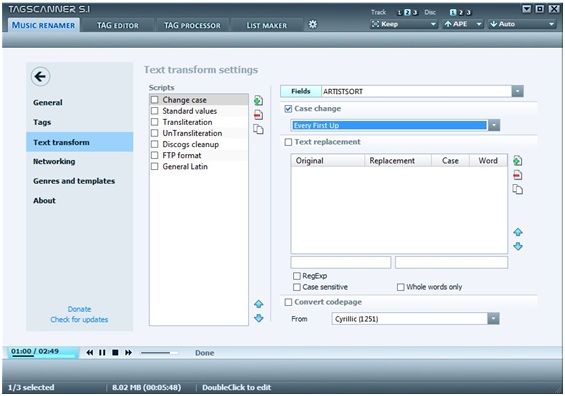This screenshot has width=565, height=396.
Task: Move script up with the blue up arrow
Action: 259,304
